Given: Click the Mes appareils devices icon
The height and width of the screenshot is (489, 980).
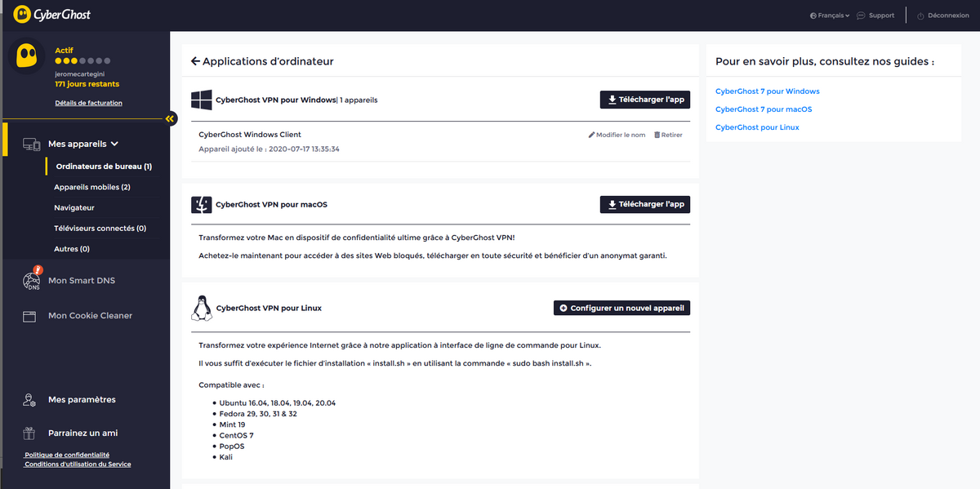Looking at the screenshot, I should (x=31, y=144).
